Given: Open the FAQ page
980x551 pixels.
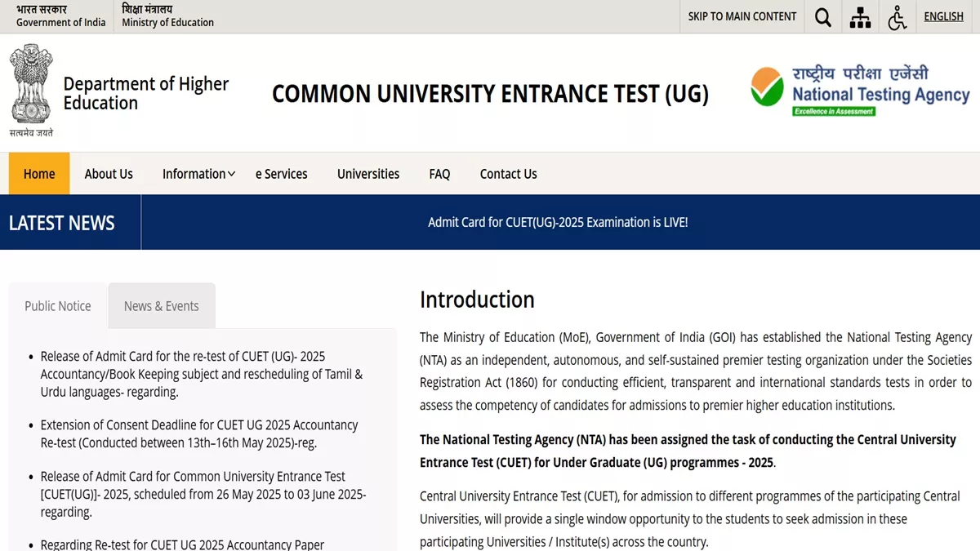Looking at the screenshot, I should click(439, 174).
